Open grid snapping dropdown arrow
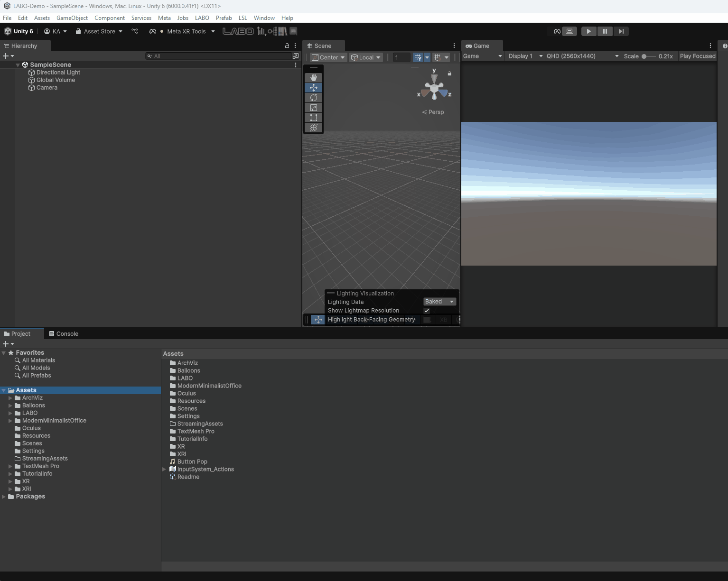728x581 pixels. tap(427, 57)
